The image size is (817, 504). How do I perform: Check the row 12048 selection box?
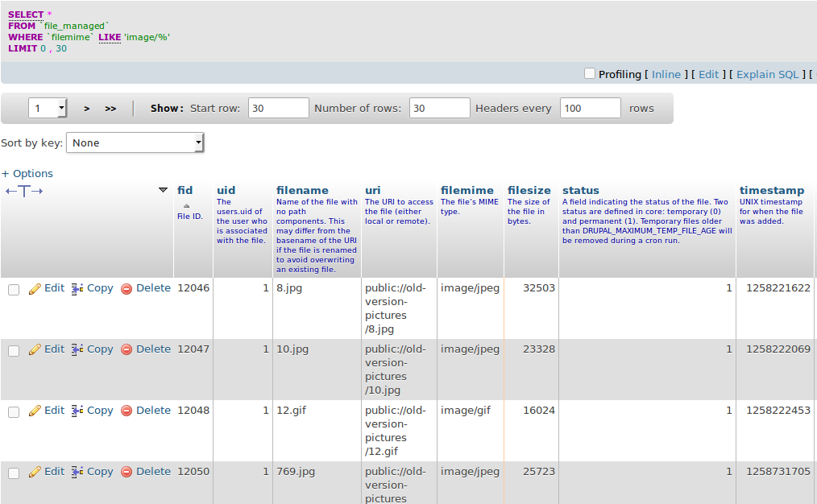tap(13, 411)
